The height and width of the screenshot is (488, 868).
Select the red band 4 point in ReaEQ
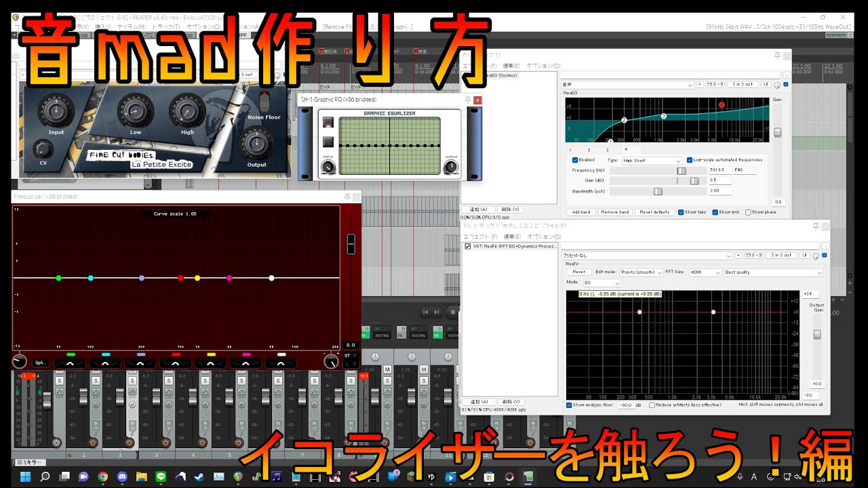coord(722,104)
